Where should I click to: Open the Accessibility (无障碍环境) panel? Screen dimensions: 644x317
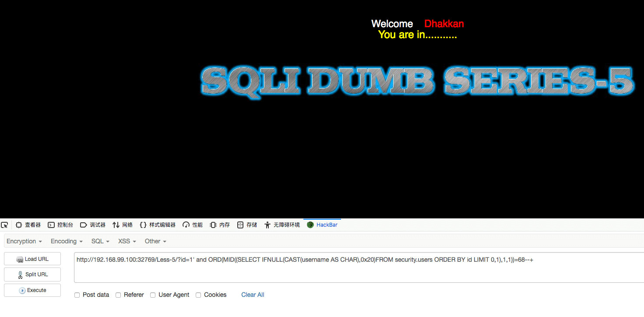pos(282,225)
